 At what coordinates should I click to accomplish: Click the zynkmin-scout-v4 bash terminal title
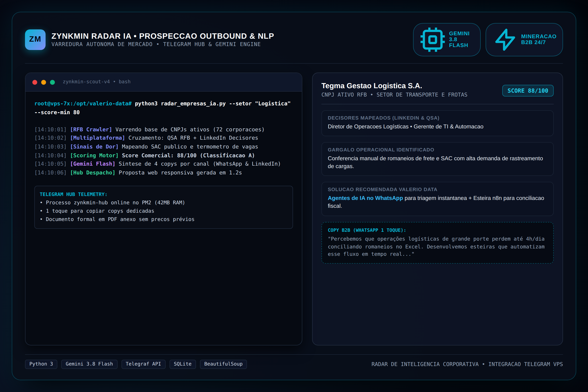97,82
